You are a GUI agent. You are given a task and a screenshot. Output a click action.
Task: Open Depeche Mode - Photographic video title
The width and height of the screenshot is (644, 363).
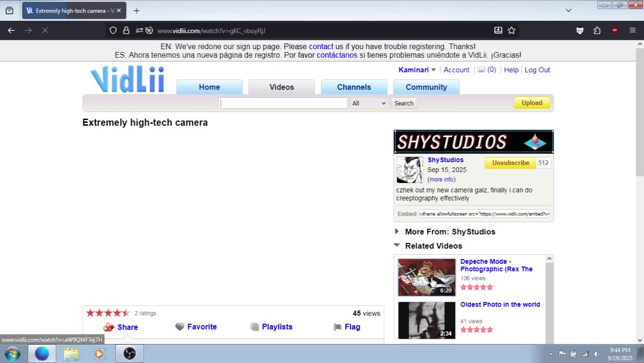496,265
